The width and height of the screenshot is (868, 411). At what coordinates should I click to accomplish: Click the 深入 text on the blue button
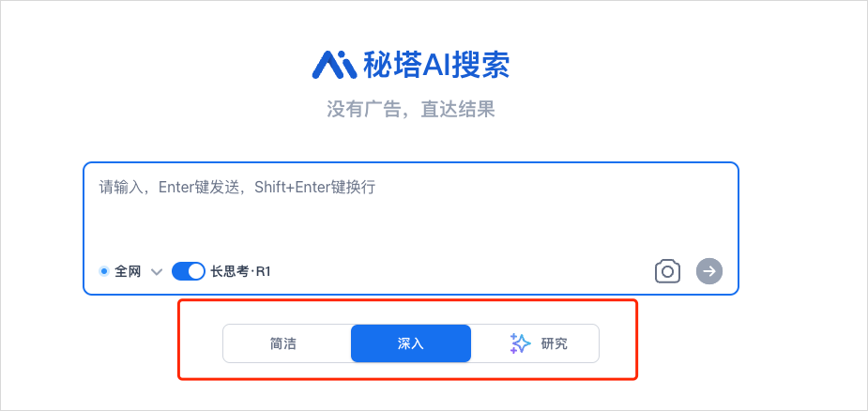[411, 343]
